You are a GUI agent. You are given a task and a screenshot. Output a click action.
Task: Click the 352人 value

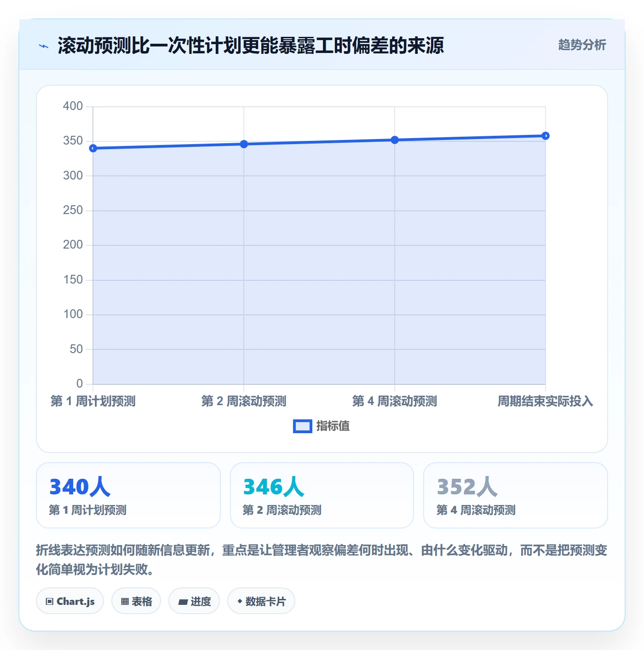click(x=467, y=487)
